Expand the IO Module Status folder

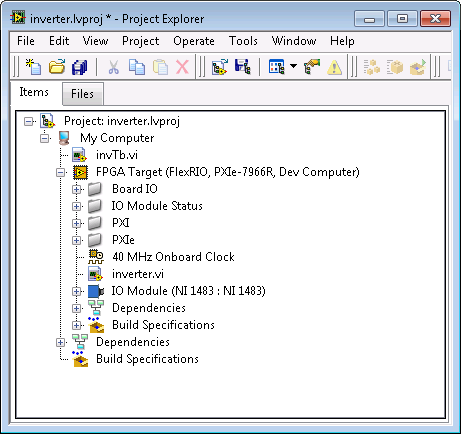77,206
